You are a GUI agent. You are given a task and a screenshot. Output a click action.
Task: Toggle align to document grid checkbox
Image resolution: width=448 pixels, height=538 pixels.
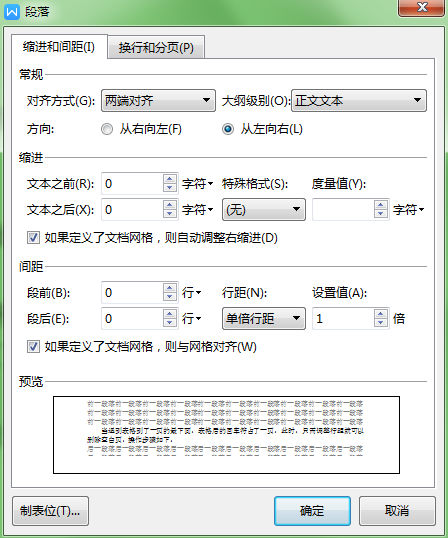[33, 347]
